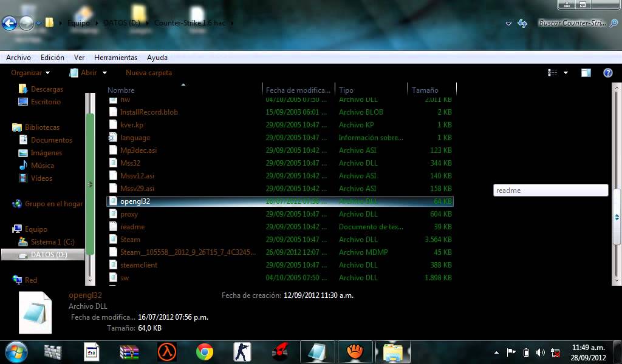Expand the address bar history dropdown
Image resolution: width=622 pixels, height=364 pixels.
point(508,24)
